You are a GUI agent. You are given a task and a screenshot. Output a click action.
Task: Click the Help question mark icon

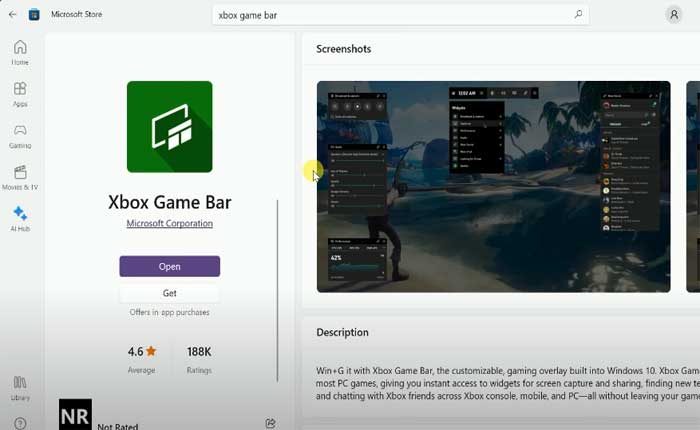[x=20, y=423]
